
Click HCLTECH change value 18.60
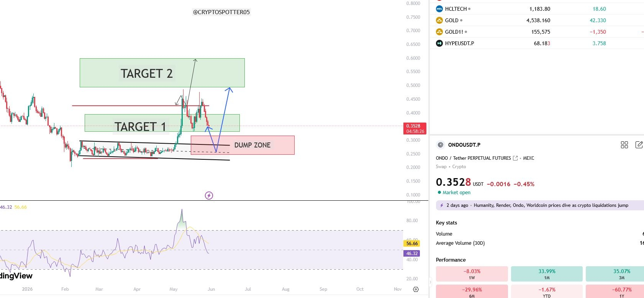click(599, 9)
